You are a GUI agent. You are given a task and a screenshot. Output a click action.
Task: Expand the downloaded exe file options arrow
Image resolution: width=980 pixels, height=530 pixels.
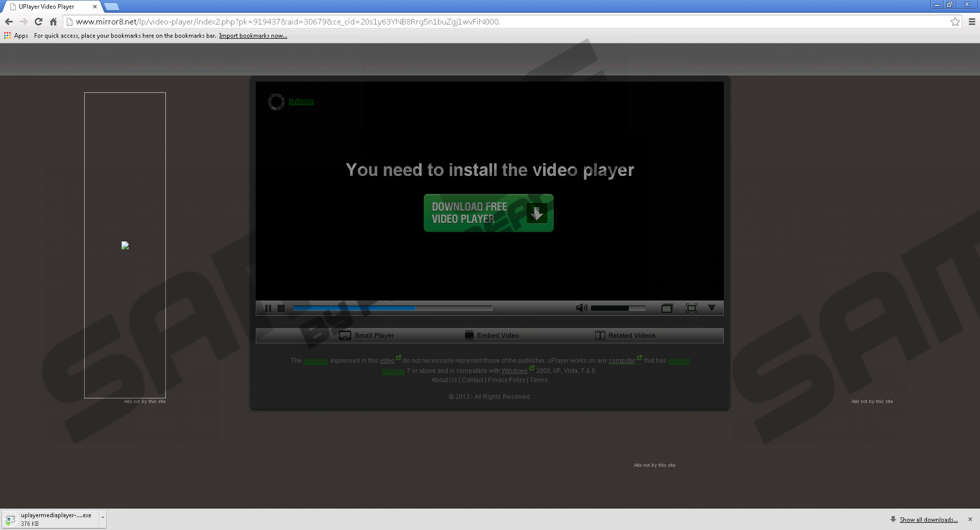click(103, 518)
